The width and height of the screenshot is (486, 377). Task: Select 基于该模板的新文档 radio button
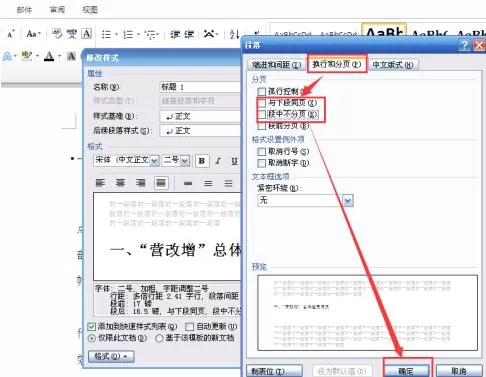159,338
